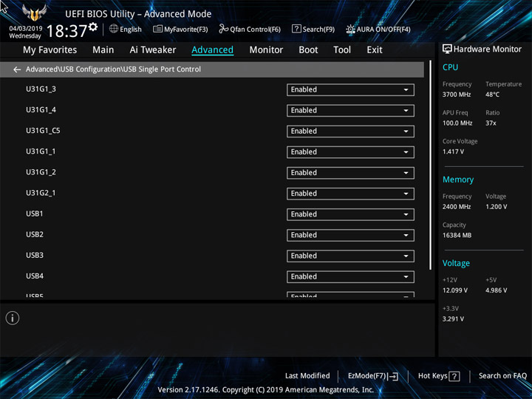Open the Tool tab

click(x=342, y=50)
